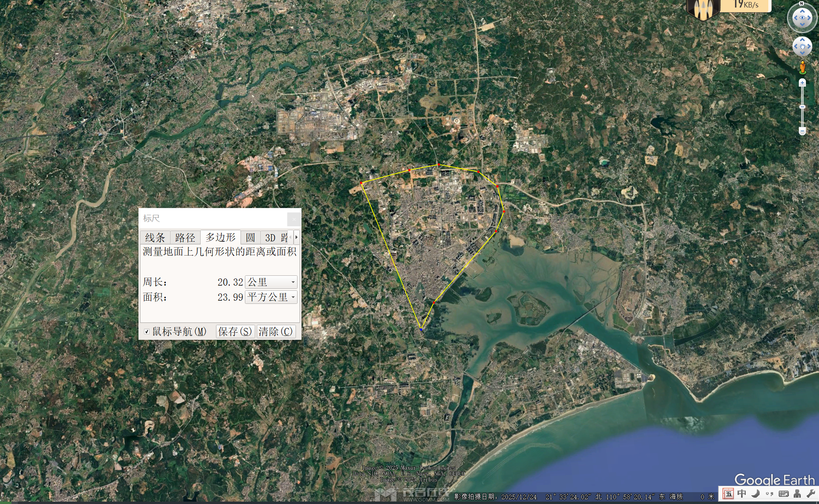The height and width of the screenshot is (504, 819).
Task: Switch to the 圆 tab
Action: pos(250,237)
